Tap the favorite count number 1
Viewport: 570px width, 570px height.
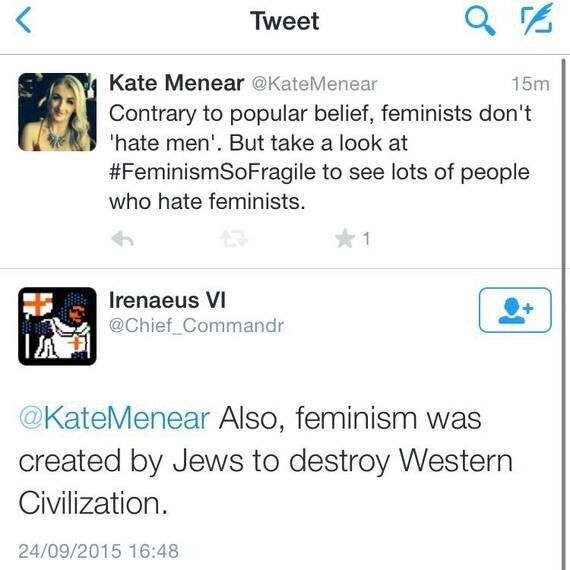tap(366, 239)
